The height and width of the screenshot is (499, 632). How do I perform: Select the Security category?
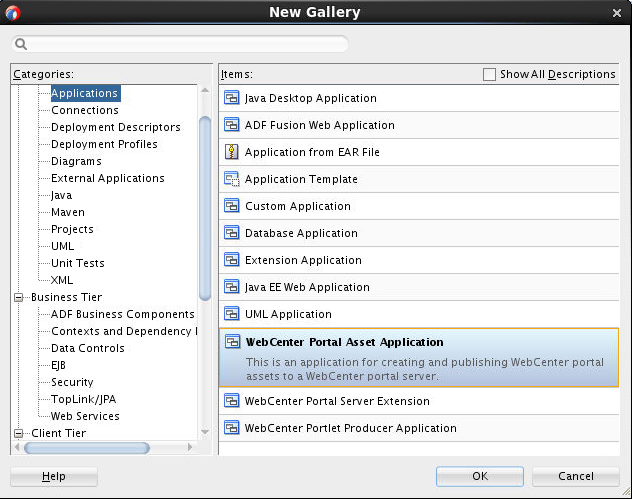coord(72,382)
